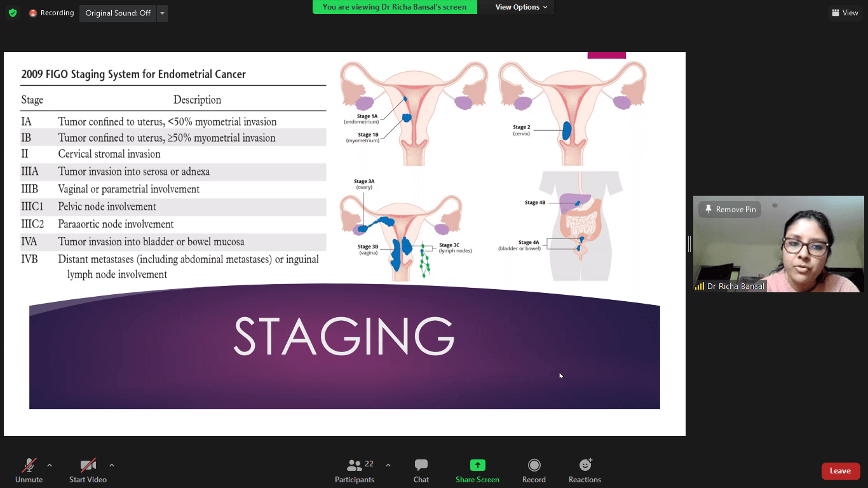Viewport: 868px width, 488px height.
Task: Click the green encryption shield icon
Action: (x=13, y=13)
